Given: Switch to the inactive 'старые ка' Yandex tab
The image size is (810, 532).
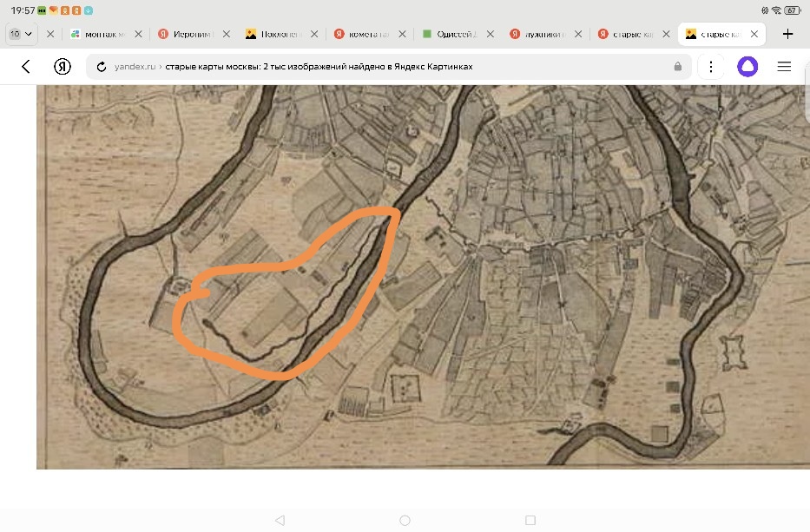Looking at the screenshot, I should 626,34.
